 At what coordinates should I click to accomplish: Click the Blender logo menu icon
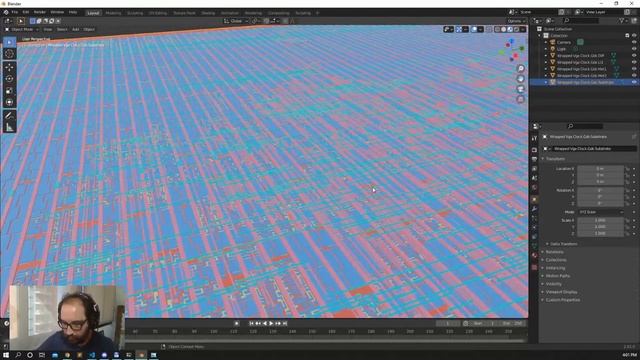coord(6,12)
